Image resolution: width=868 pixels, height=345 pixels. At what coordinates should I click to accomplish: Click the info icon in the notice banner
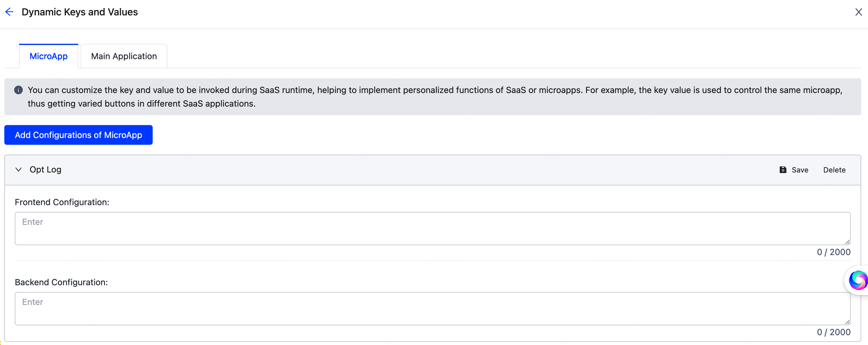[x=18, y=90]
